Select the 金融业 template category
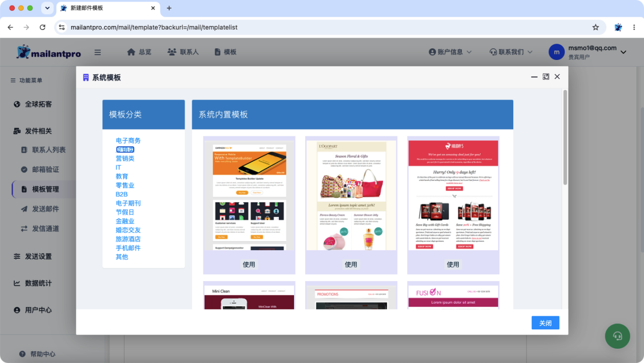The height and width of the screenshot is (363, 644). coord(125,221)
